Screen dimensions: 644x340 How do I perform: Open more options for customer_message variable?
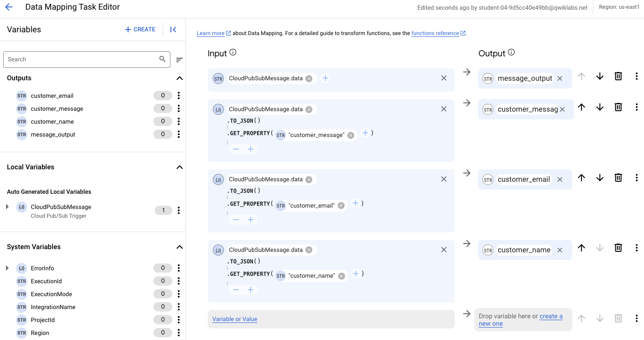pos(179,108)
